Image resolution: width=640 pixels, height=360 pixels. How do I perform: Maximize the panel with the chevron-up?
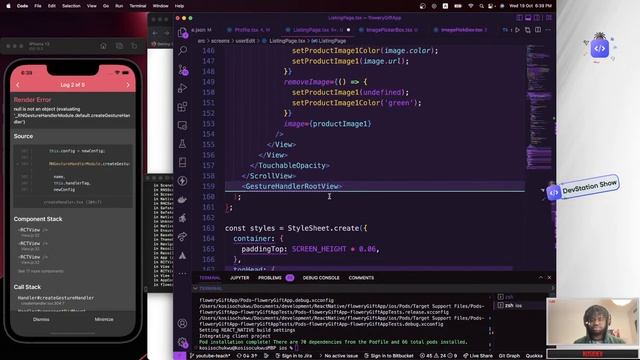click(x=540, y=278)
